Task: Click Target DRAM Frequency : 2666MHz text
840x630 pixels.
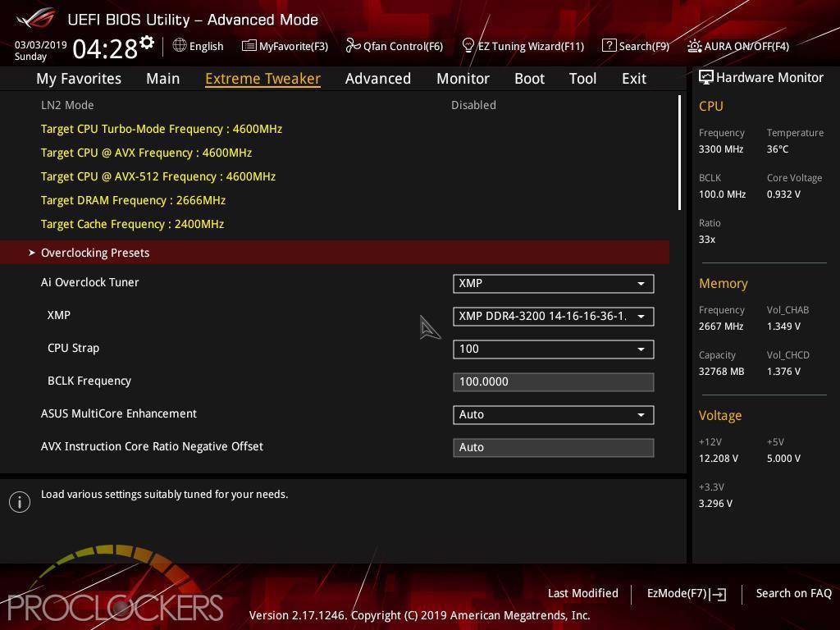Action: [x=133, y=200]
